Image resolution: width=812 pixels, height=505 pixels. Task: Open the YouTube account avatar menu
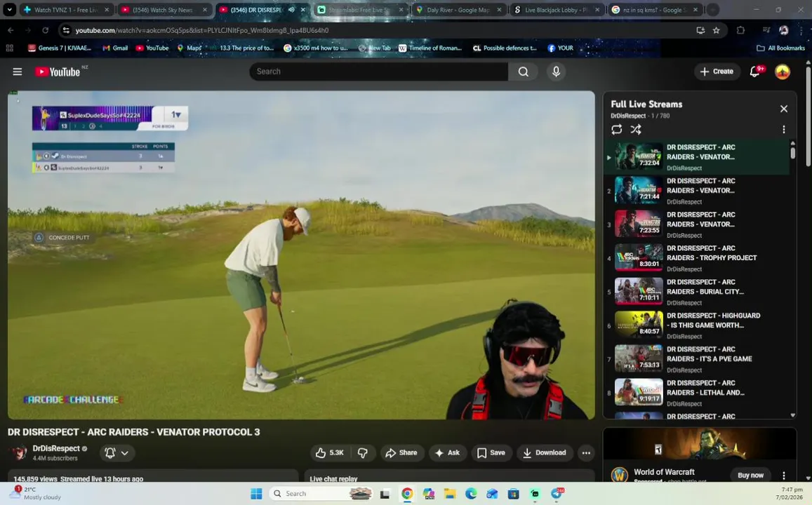(x=782, y=72)
